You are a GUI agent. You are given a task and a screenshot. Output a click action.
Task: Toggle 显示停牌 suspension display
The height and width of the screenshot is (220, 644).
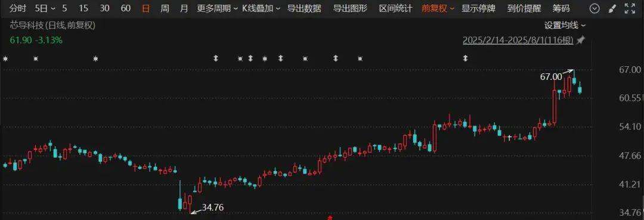[478, 8]
